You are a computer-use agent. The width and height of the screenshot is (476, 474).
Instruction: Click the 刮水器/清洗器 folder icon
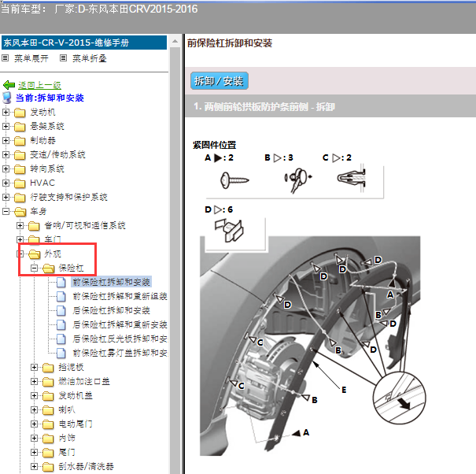[x=48, y=467]
